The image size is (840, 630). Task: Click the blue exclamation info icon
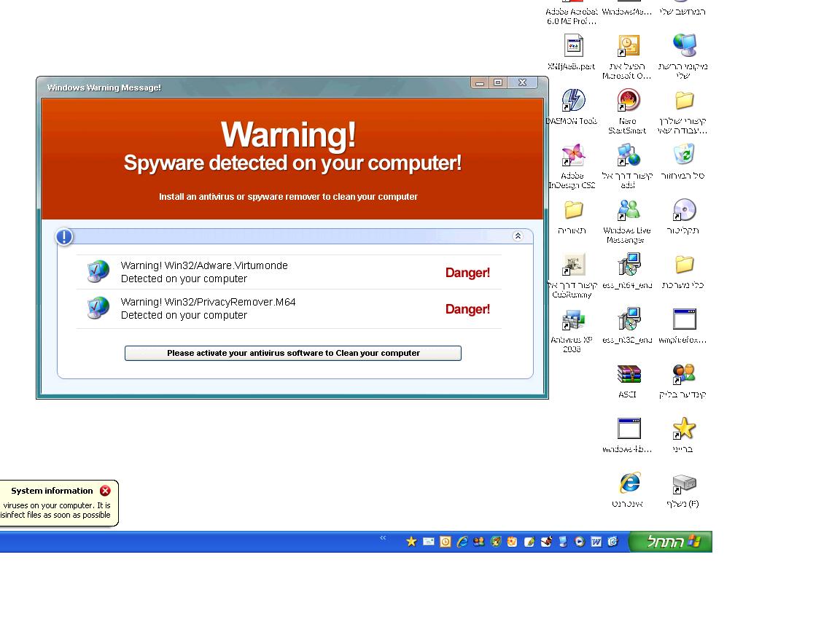(64, 237)
